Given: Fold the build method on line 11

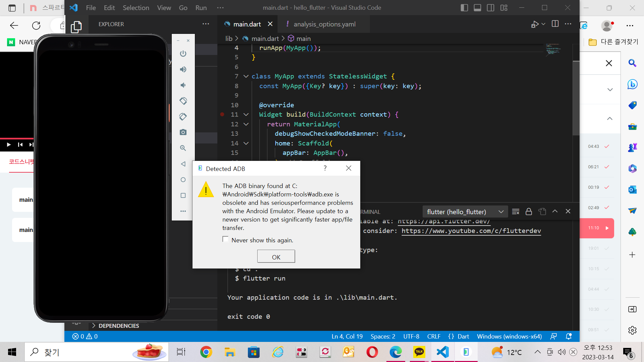Looking at the screenshot, I should (x=246, y=115).
